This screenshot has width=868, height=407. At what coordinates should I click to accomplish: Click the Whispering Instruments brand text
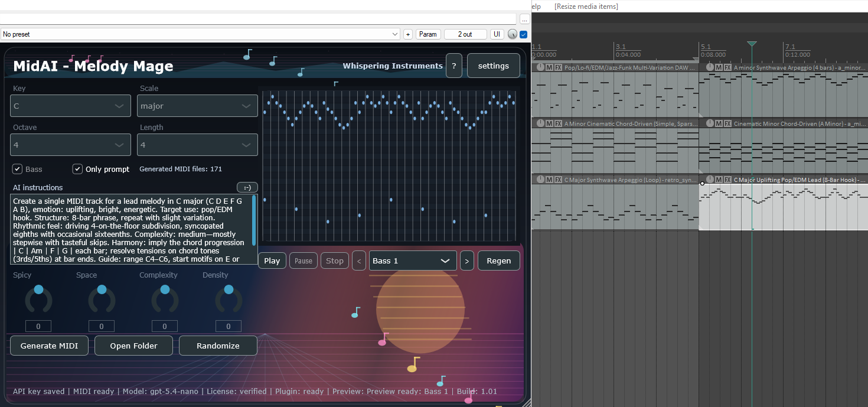(x=393, y=66)
